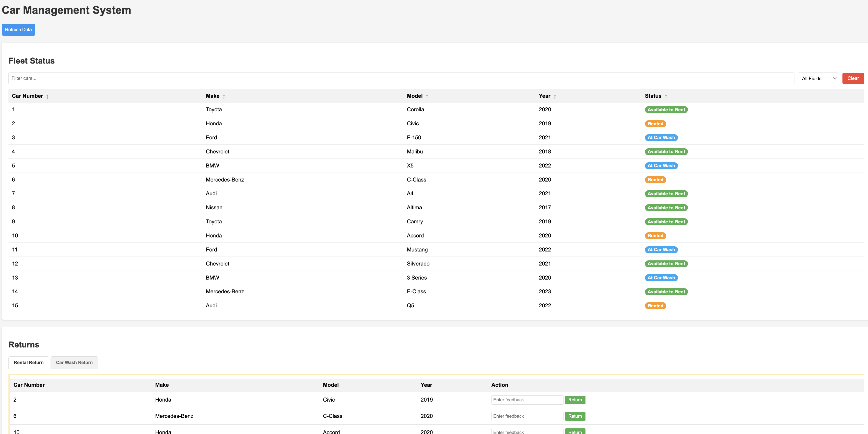Click the Refresh Data button
This screenshot has height=434, width=868.
coord(18,30)
